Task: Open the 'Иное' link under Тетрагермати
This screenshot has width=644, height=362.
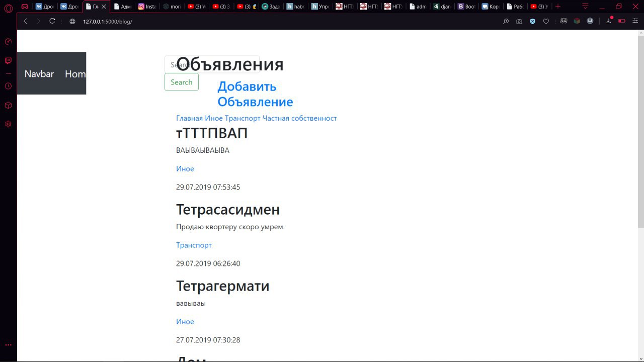Action: pos(185,322)
